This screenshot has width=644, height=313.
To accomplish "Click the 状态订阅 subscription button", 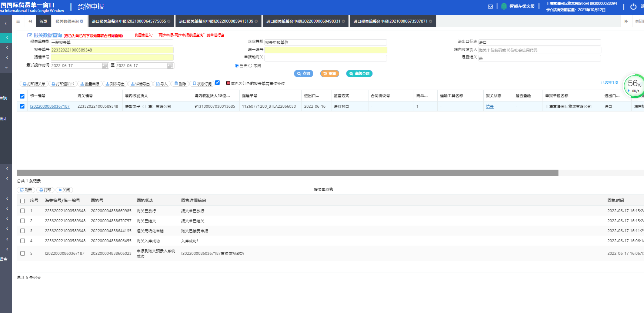I will (x=202, y=84).
